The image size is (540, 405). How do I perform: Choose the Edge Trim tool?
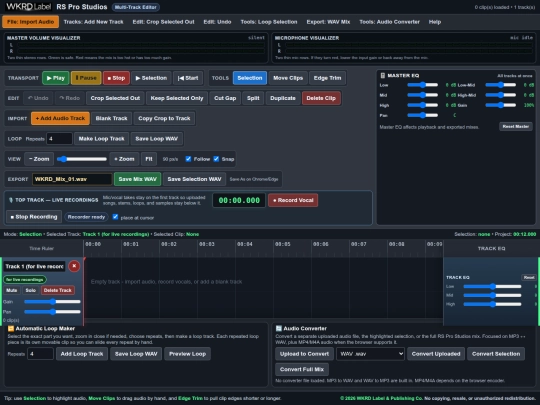327,78
